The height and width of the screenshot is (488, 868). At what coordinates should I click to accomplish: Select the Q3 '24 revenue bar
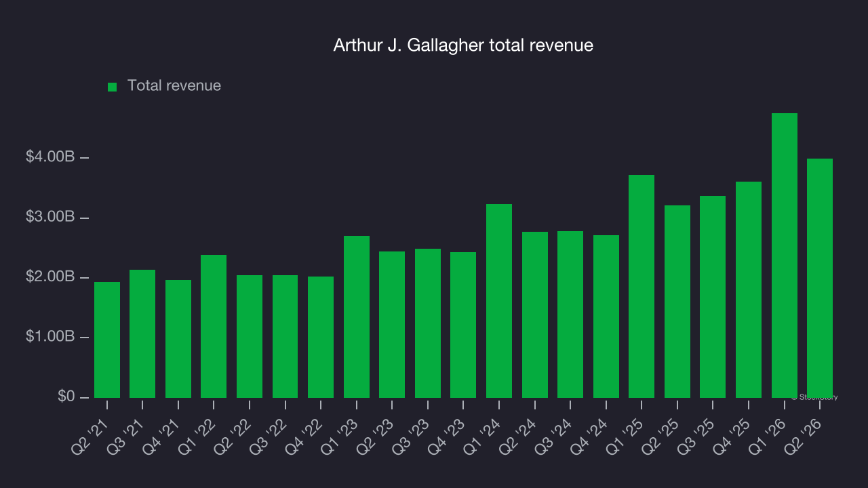click(570, 314)
